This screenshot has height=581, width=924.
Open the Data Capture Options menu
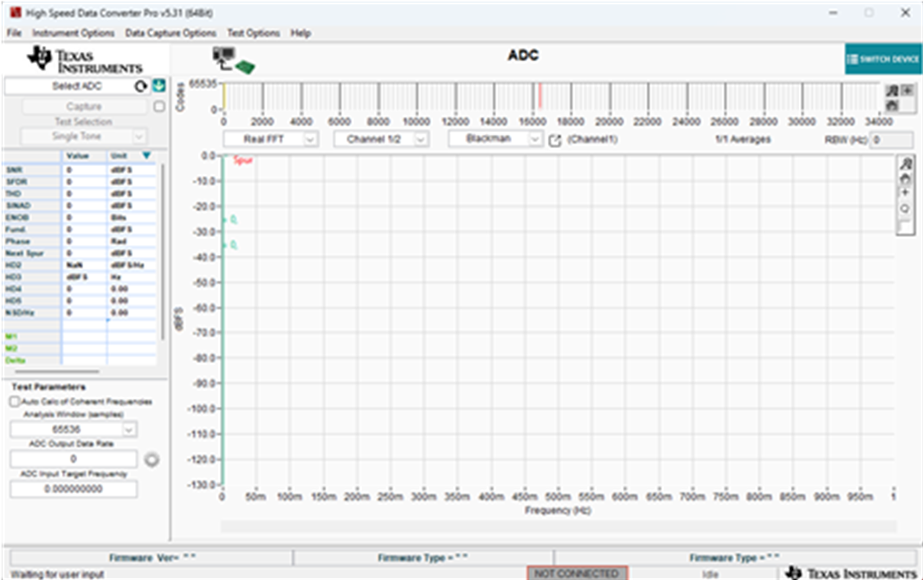[170, 33]
